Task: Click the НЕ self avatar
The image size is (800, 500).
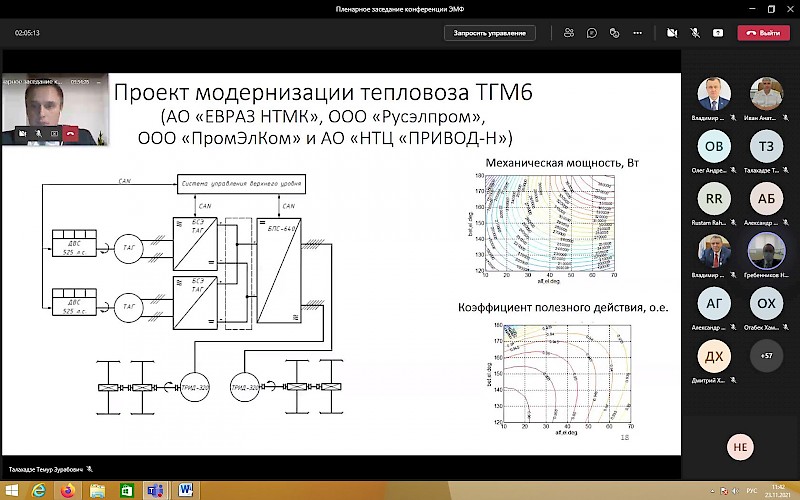Action: coord(740,447)
